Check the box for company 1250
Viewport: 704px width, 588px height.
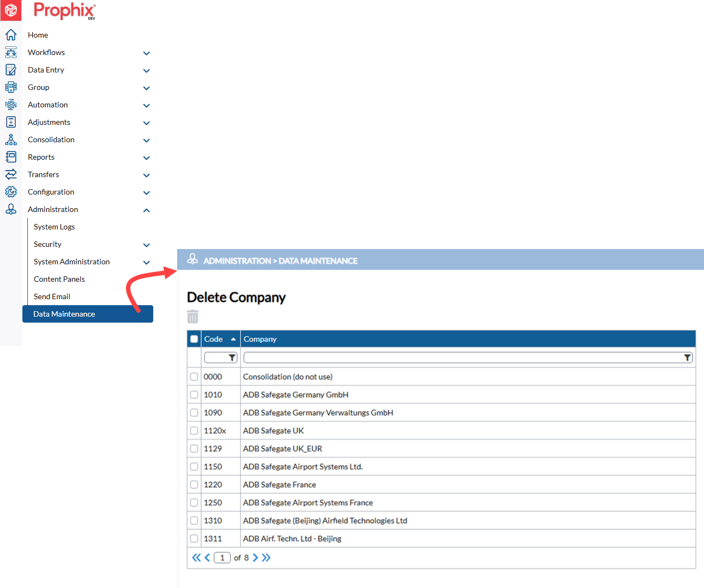(194, 502)
